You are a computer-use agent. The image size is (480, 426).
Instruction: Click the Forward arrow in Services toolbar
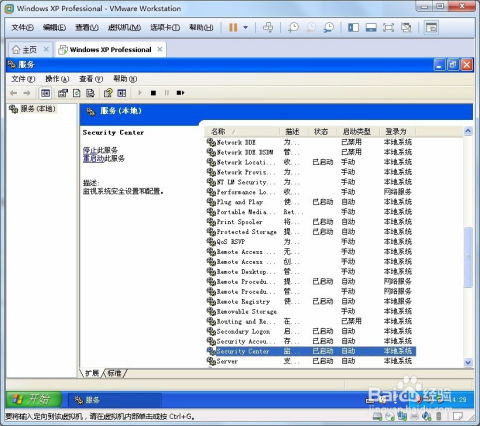[x=27, y=93]
